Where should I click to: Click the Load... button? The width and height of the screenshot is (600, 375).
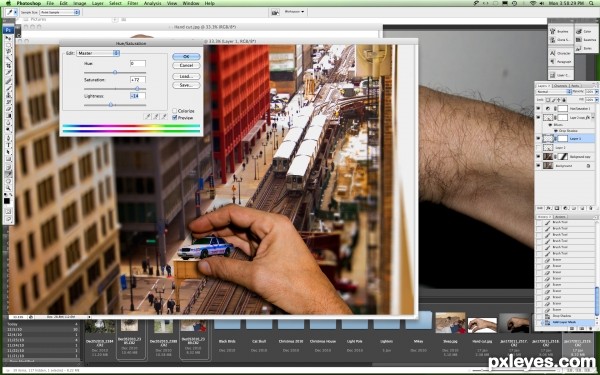(x=186, y=76)
